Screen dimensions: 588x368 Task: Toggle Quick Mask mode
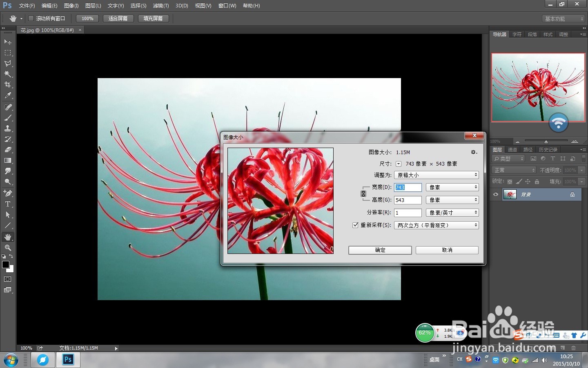(8, 279)
